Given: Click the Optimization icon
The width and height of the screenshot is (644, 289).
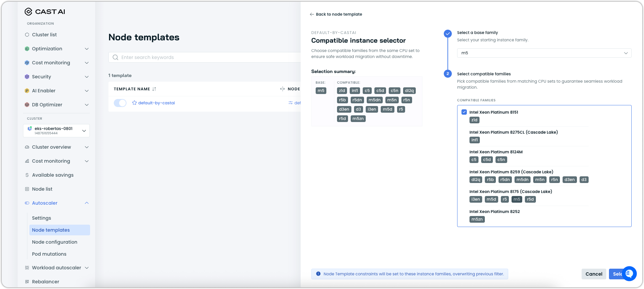Looking at the screenshot, I should [x=27, y=49].
